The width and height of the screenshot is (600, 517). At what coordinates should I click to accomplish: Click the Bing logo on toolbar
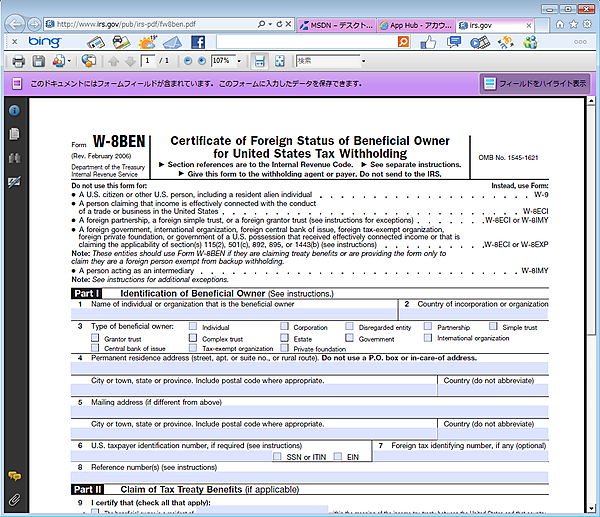(x=45, y=41)
